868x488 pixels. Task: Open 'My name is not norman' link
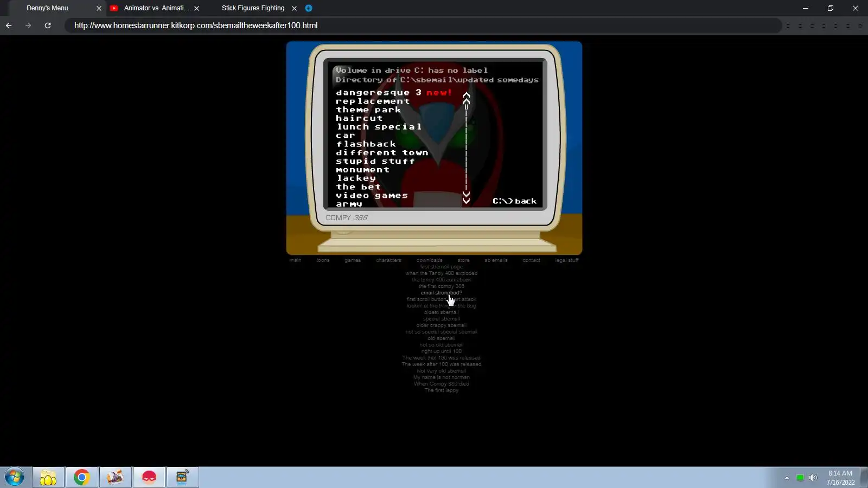tap(442, 377)
